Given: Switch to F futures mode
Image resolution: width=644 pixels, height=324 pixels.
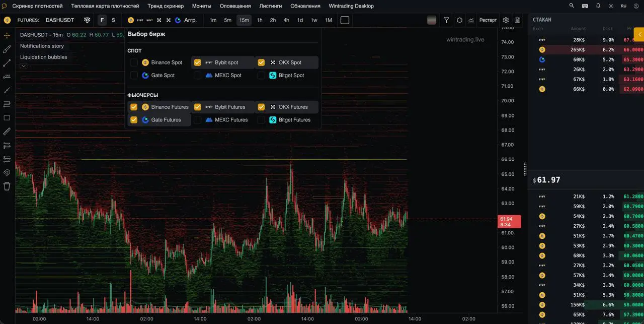Looking at the screenshot, I should [x=102, y=20].
